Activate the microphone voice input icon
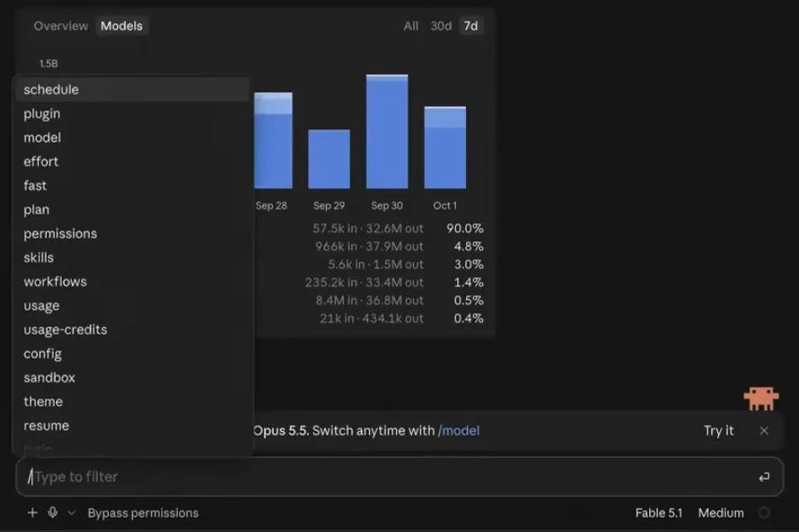799x532 pixels. [x=52, y=512]
